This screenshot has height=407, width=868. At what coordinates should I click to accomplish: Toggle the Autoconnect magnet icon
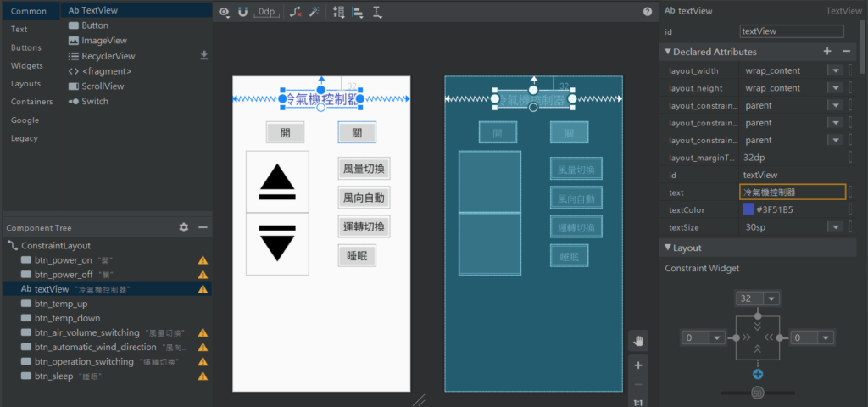(243, 12)
